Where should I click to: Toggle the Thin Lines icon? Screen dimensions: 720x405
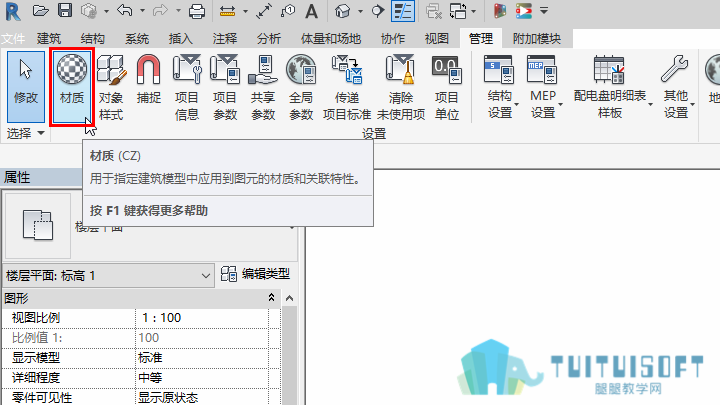(x=403, y=11)
